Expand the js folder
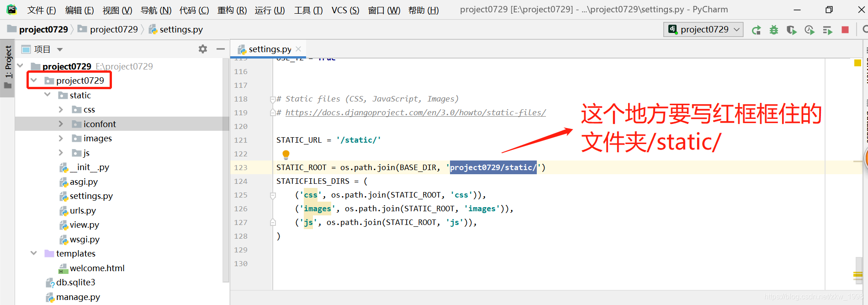The image size is (868, 305). coord(61,153)
